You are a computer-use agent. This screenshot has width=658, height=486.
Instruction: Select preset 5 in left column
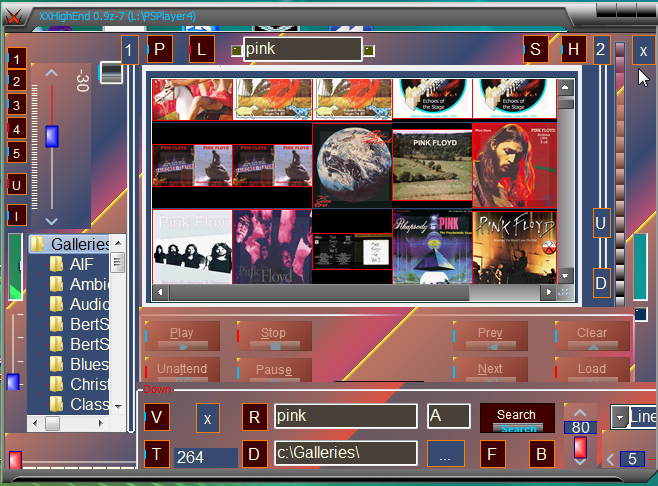(x=17, y=153)
